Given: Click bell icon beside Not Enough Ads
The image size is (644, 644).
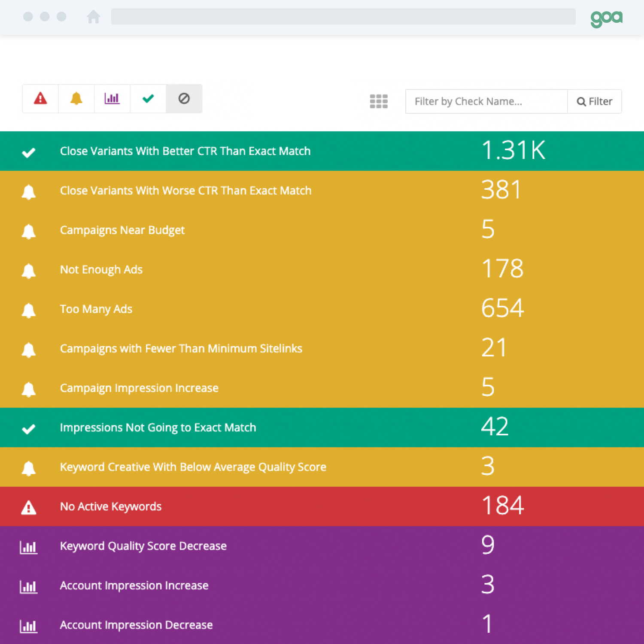Looking at the screenshot, I should (29, 271).
